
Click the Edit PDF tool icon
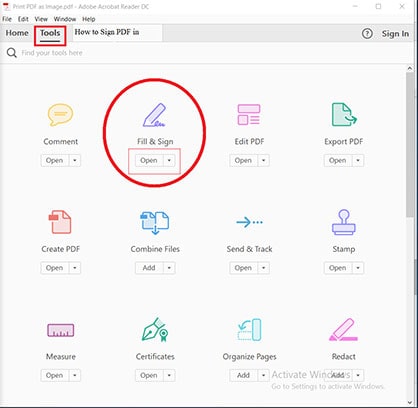click(x=249, y=114)
